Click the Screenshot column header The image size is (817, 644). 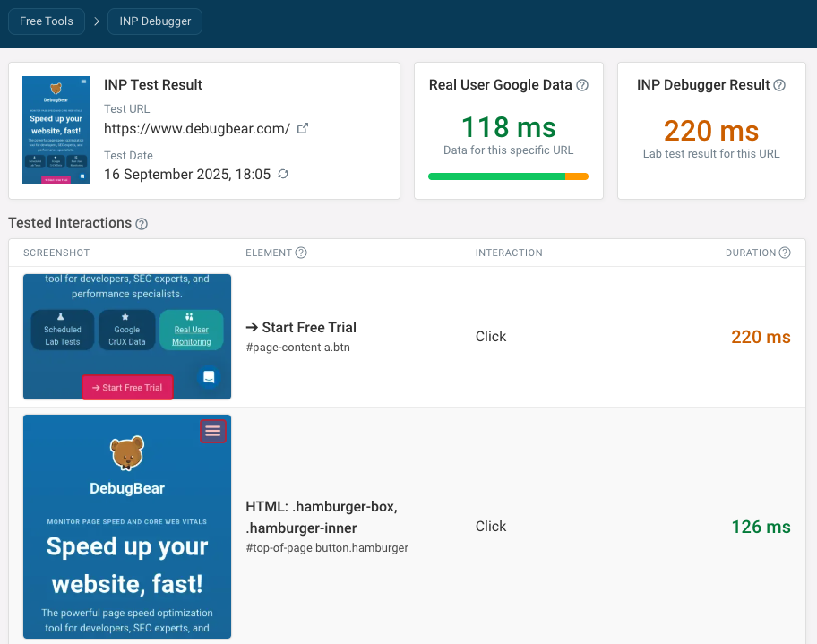pyautogui.click(x=56, y=253)
